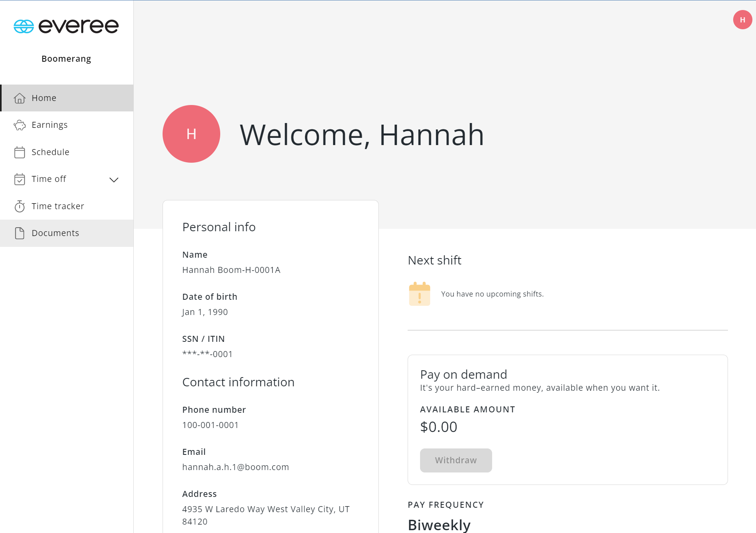756x533 pixels.
Task: Click the Earnings piggy bank icon
Action: [x=20, y=125]
